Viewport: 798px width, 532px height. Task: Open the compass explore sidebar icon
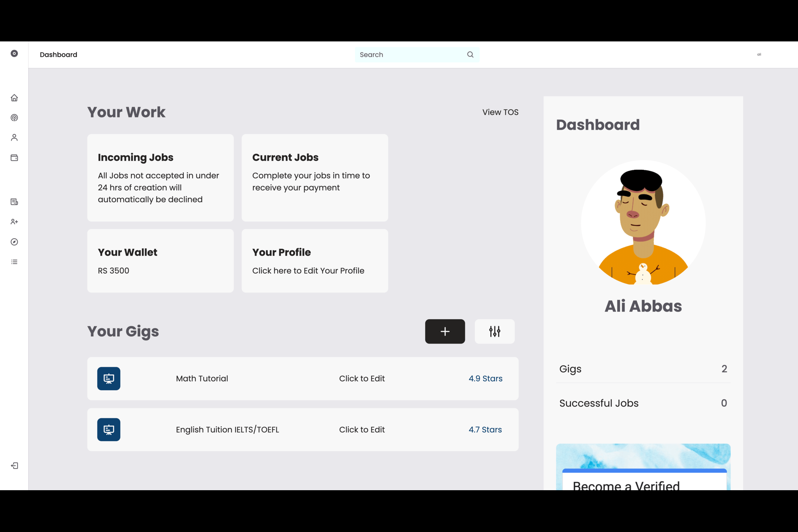14,242
